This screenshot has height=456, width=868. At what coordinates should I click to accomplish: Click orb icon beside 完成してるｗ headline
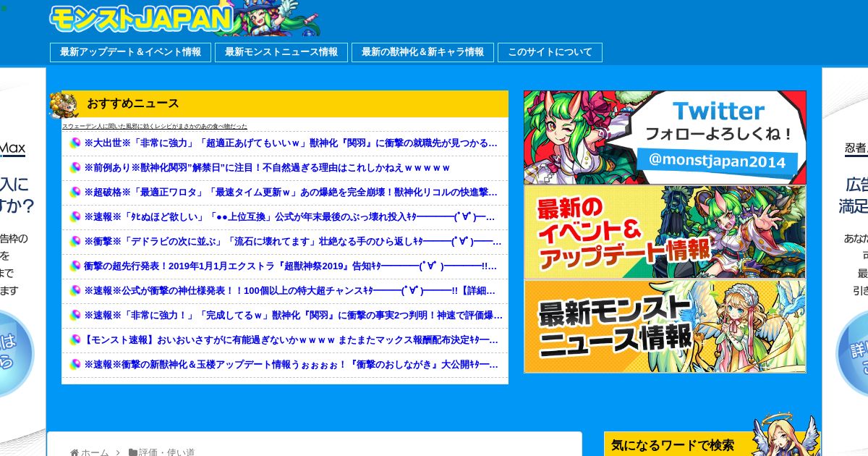tap(75, 316)
